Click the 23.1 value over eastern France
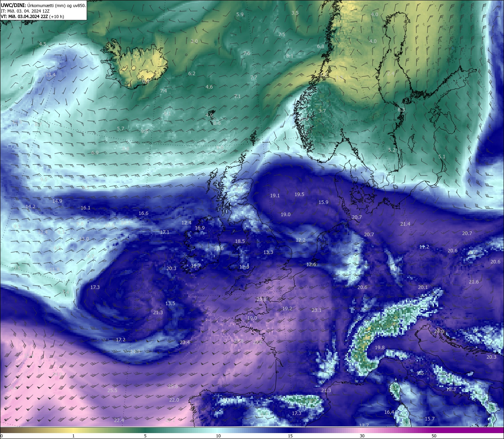The height and width of the screenshot is (439, 504). pyautogui.click(x=317, y=310)
